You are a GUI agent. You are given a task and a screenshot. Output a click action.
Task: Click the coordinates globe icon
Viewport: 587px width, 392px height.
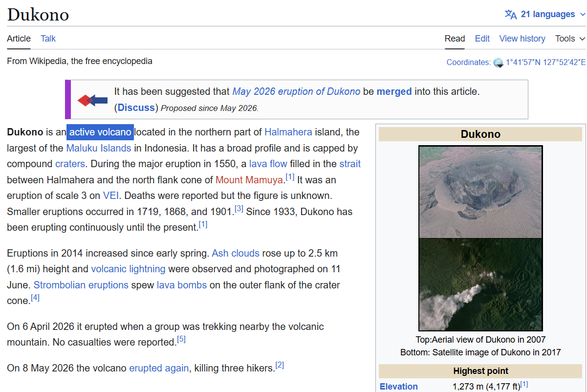click(498, 63)
